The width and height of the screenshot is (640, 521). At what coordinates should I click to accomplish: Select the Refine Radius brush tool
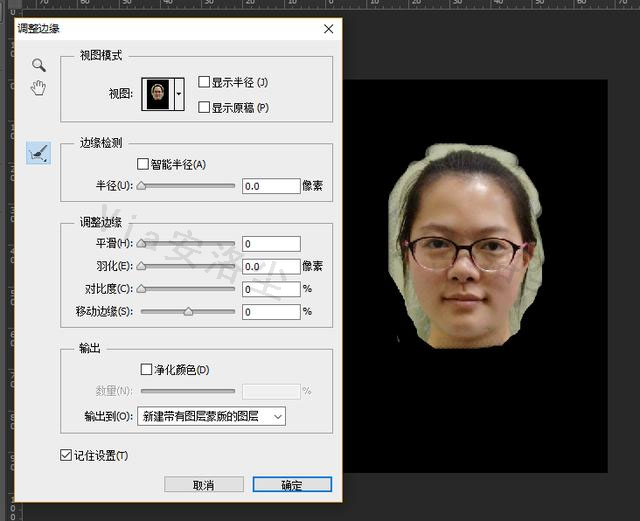[38, 153]
